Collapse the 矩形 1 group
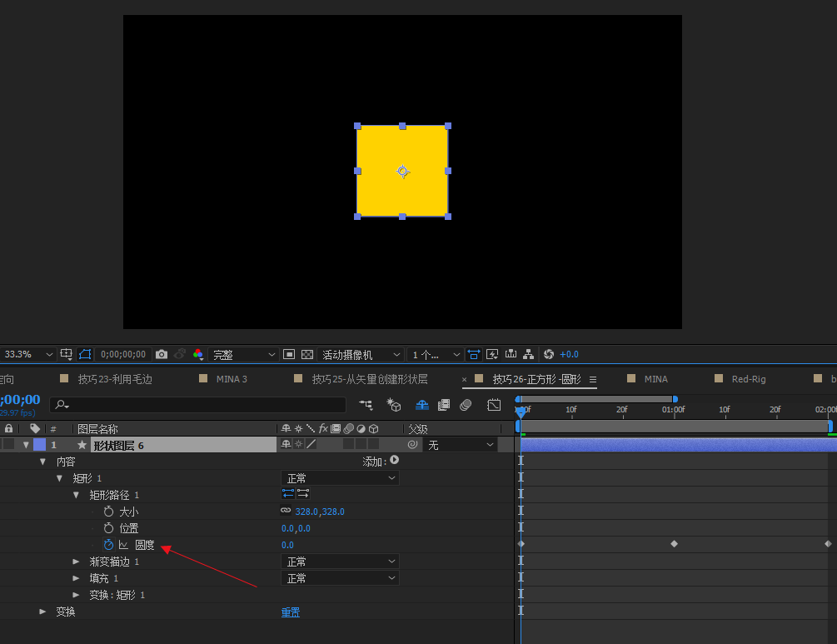The image size is (837, 644). (59, 478)
